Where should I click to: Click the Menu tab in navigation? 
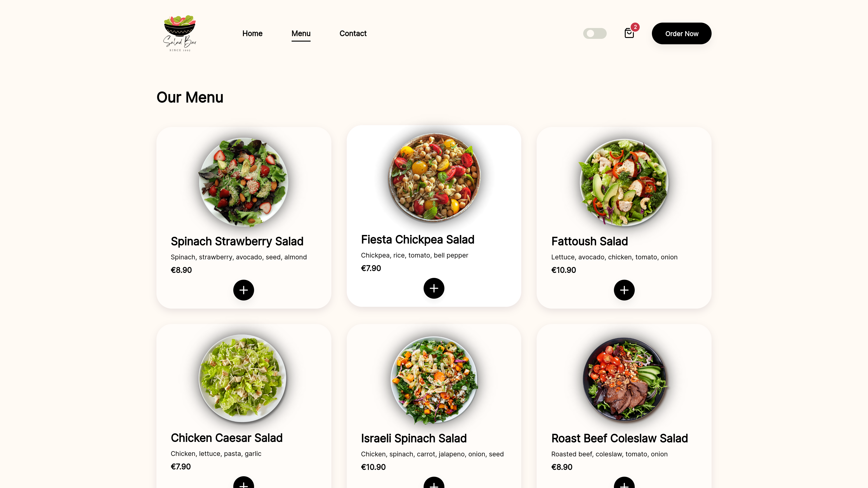click(x=300, y=33)
